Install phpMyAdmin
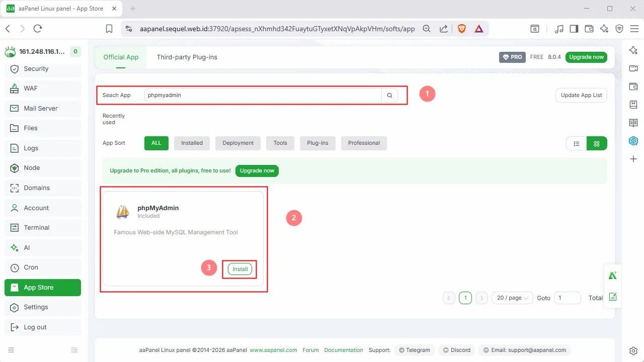The width and height of the screenshot is (644, 362). [240, 269]
